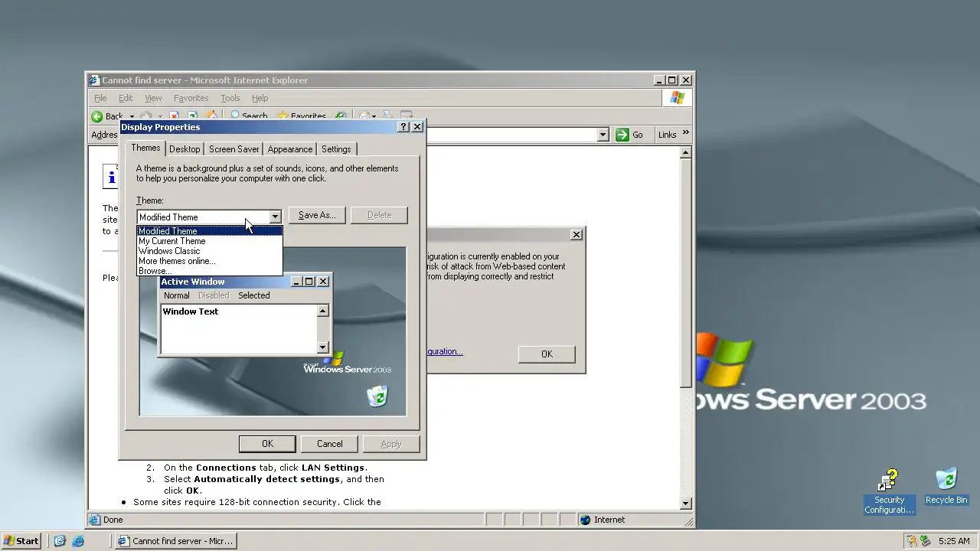980x551 pixels.
Task: Click the IE page scrollbar down arrow
Action: 686,504
